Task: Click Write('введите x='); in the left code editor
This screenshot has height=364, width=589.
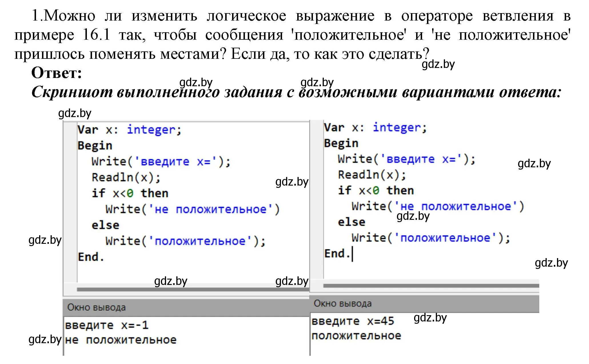Action: point(161,162)
